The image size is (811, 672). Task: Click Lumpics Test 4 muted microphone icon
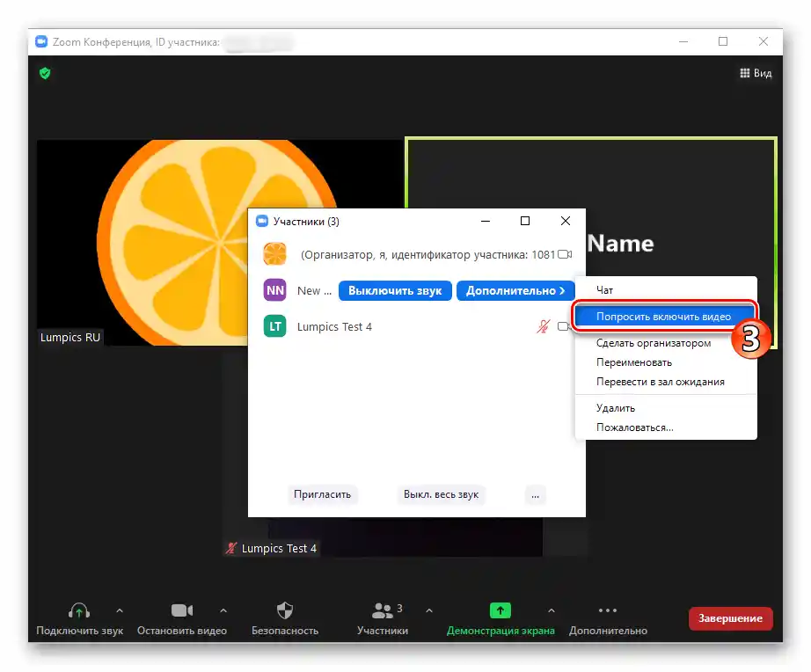pos(544,326)
